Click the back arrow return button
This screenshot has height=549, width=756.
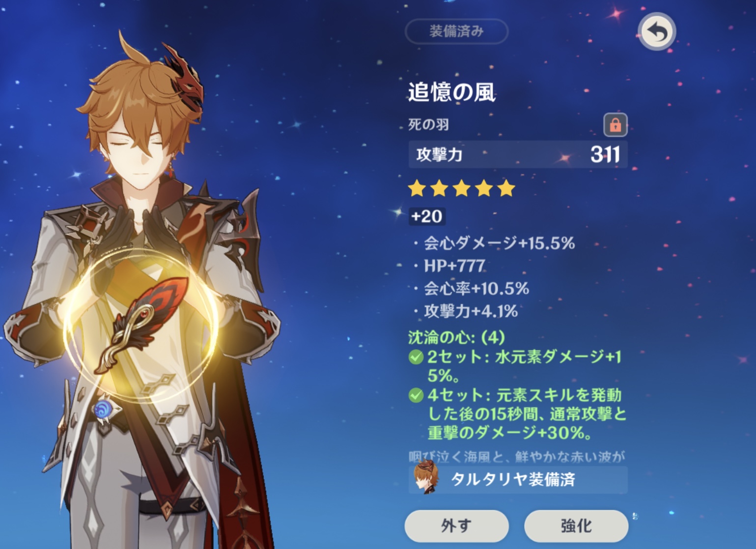(657, 32)
